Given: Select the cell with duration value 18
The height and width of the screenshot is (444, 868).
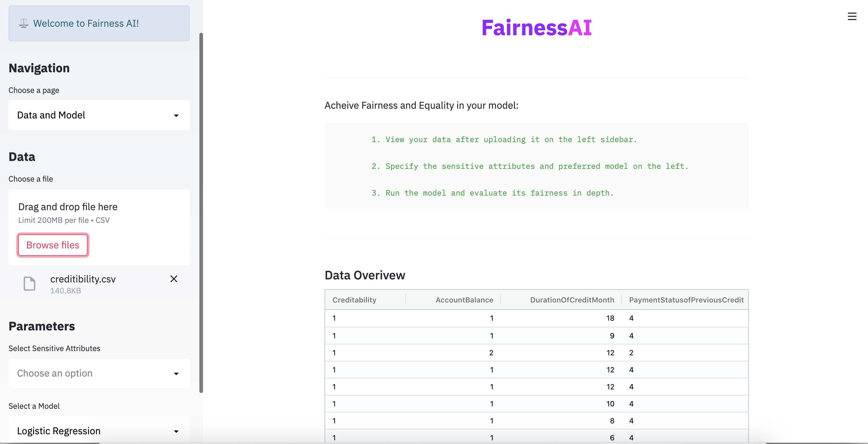Looking at the screenshot, I should pyautogui.click(x=610, y=318).
